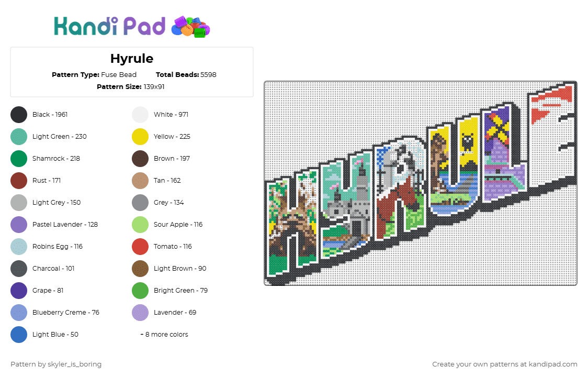The image size is (588, 377).
Task: Click 'Pattern by skyler_is_boring' credit
Action: (x=56, y=364)
